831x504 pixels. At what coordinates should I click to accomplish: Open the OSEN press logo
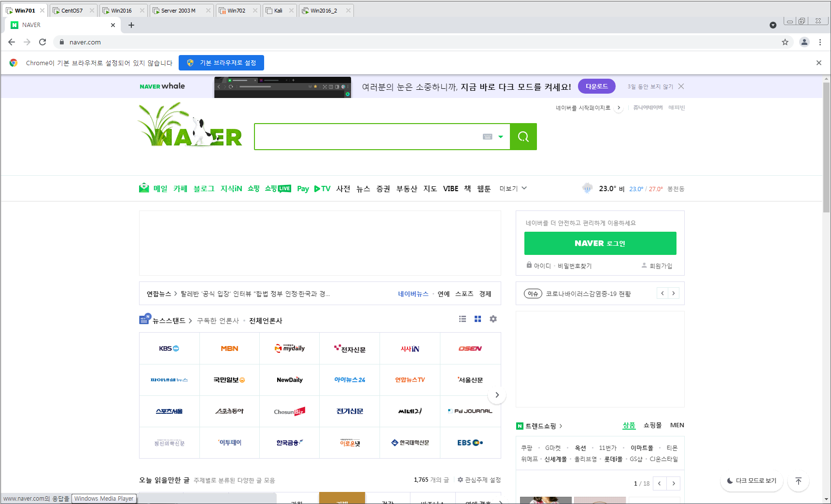pyautogui.click(x=470, y=349)
